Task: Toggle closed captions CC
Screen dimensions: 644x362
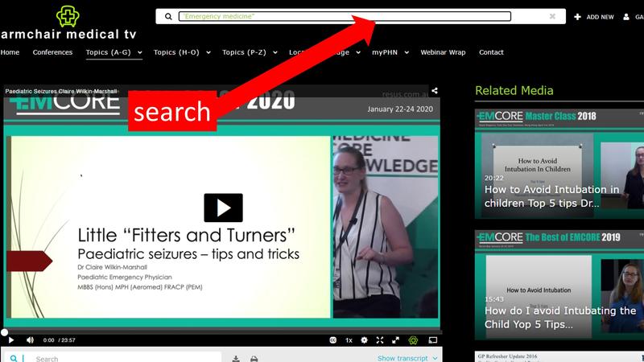Action: 332,339
